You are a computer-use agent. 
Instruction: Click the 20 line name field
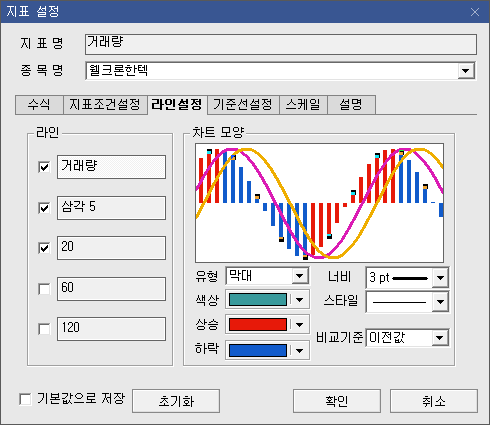(111, 248)
